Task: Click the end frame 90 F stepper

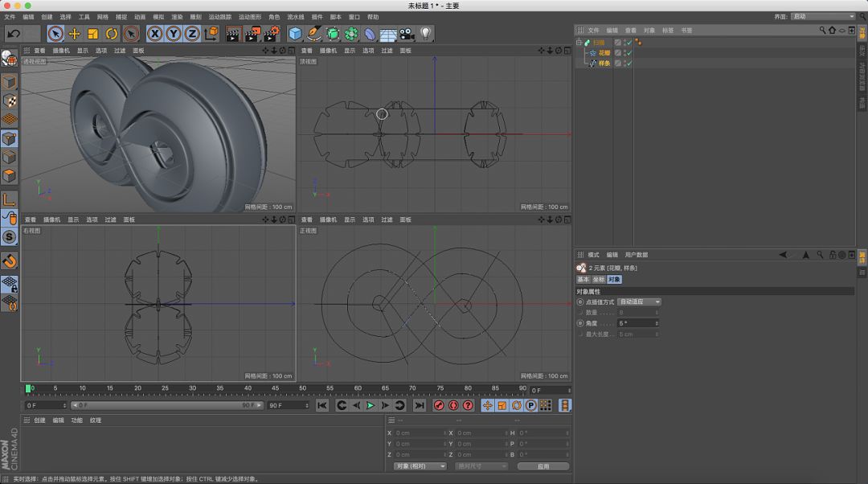Action: 307,405
